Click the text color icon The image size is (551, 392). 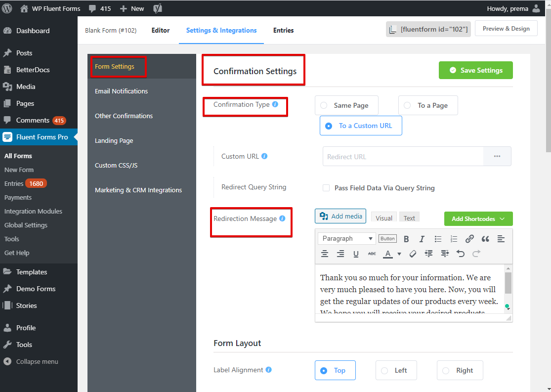tap(387, 254)
